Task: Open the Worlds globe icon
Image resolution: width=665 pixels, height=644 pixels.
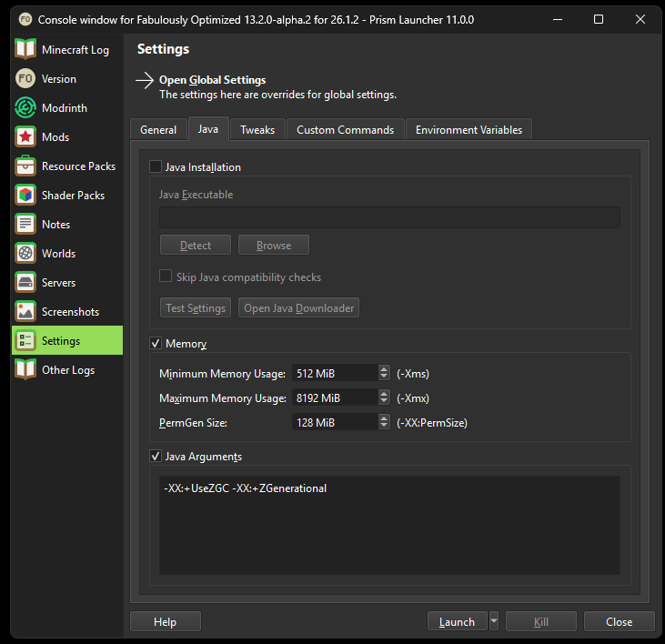Action: (x=25, y=253)
